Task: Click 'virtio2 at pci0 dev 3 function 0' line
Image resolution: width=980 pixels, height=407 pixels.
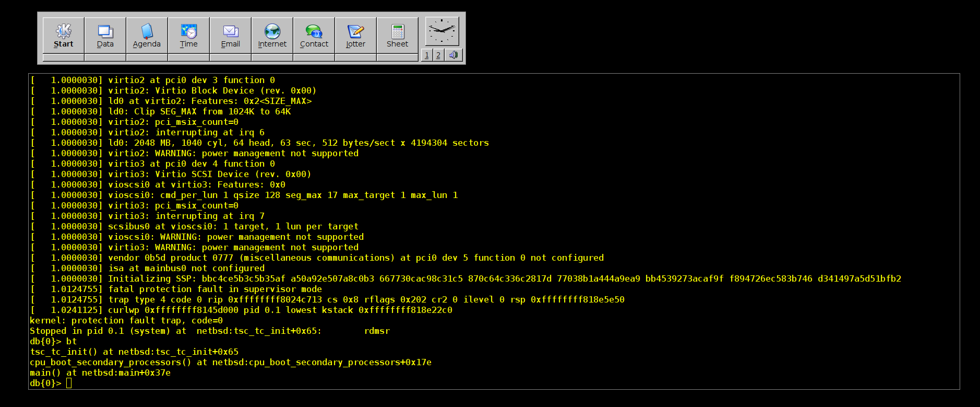Action: 152,80
